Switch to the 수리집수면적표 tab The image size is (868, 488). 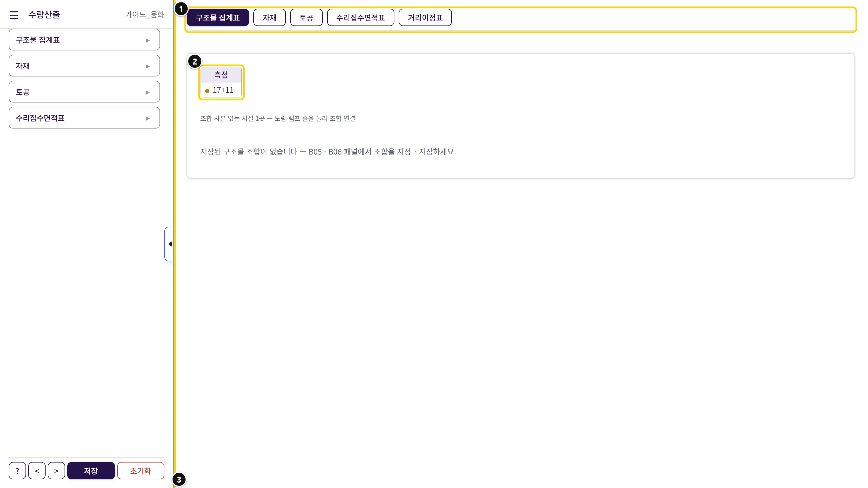[x=360, y=18]
